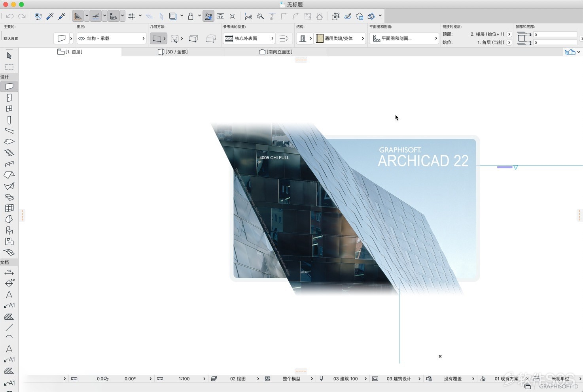Open graphic override 没有覆盖
The height and width of the screenshot is (392, 583).
450,379
